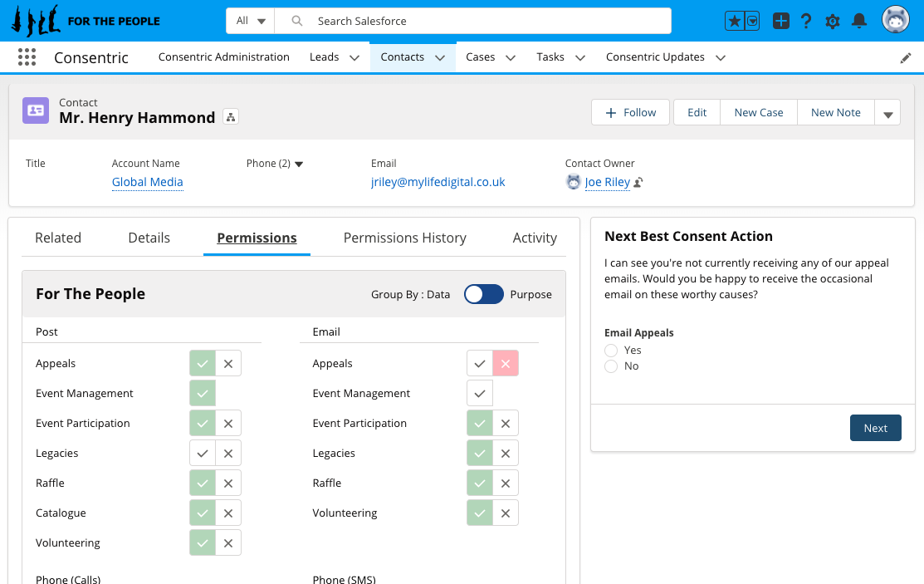Open the All search scope dropdown
Viewport: 924px width, 584px height.
tap(250, 21)
